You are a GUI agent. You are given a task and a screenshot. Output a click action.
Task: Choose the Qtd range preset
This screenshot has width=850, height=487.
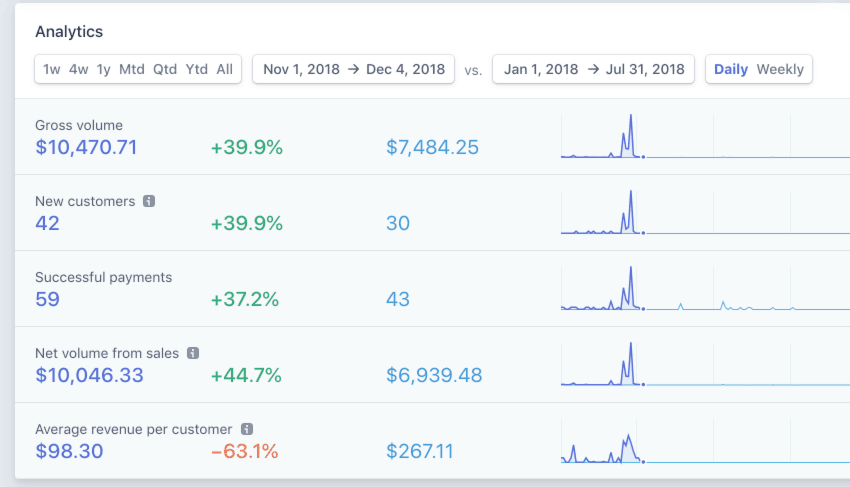tap(165, 69)
